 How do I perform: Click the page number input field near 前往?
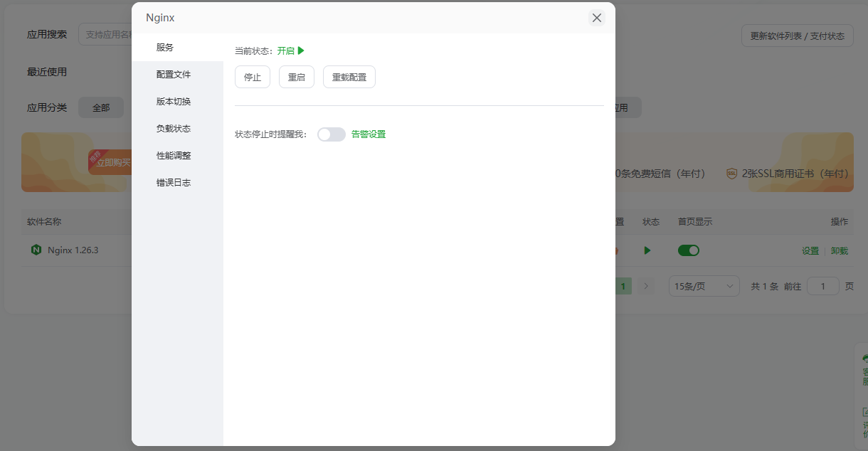822,285
